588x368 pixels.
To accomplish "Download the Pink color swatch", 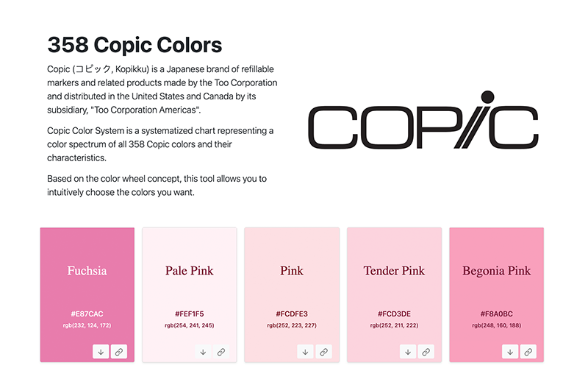I will (306, 352).
